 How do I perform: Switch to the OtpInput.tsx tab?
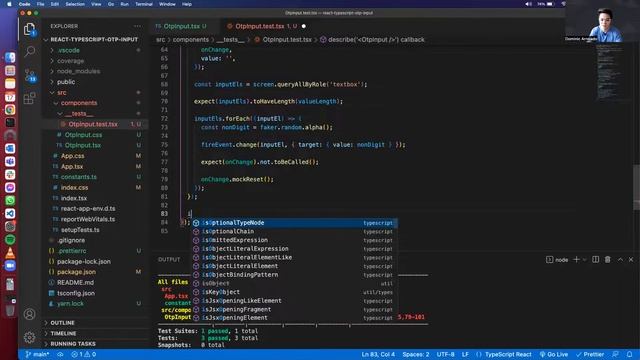(181, 26)
